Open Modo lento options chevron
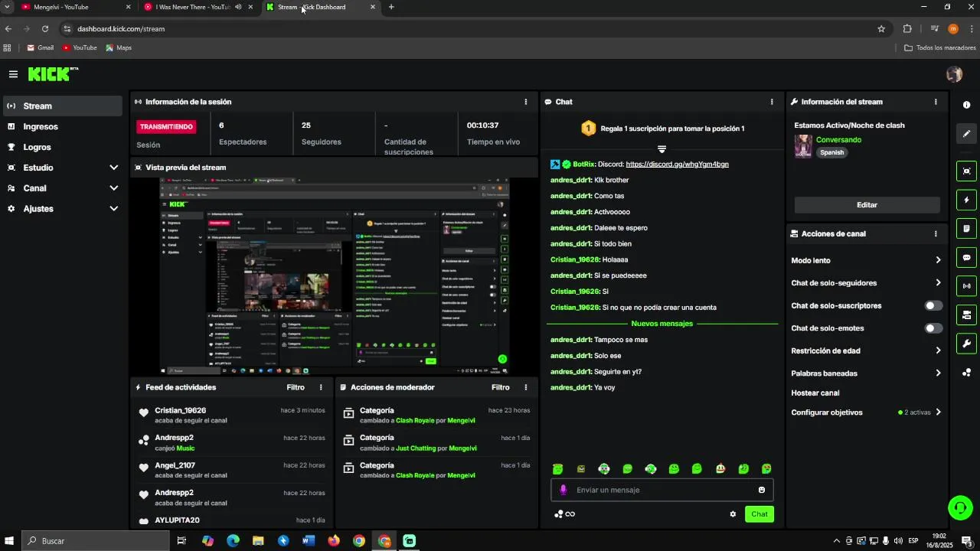Image resolution: width=980 pixels, height=551 pixels. coord(938,261)
